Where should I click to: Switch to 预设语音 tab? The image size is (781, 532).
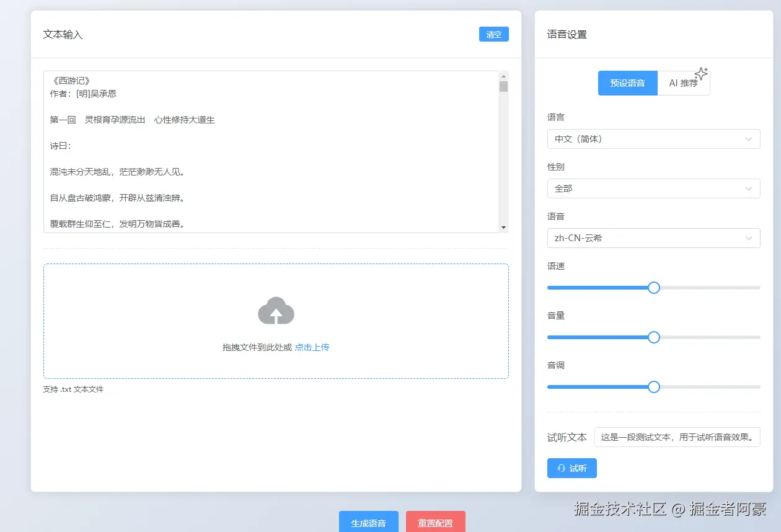pyautogui.click(x=627, y=83)
